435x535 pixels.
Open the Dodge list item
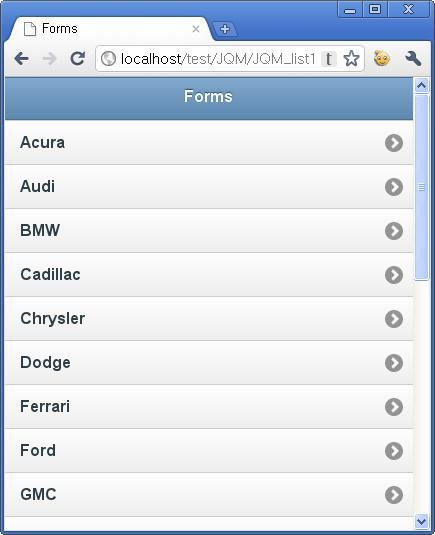coord(209,363)
